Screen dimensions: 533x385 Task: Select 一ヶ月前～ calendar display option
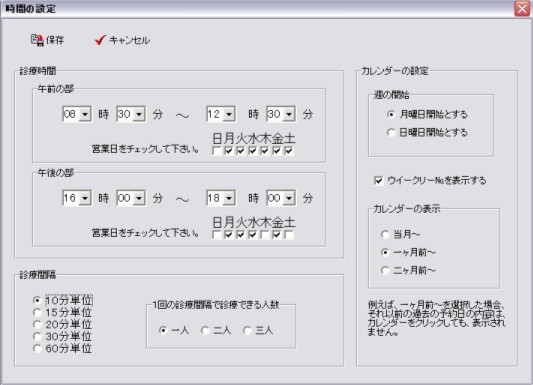(385, 252)
